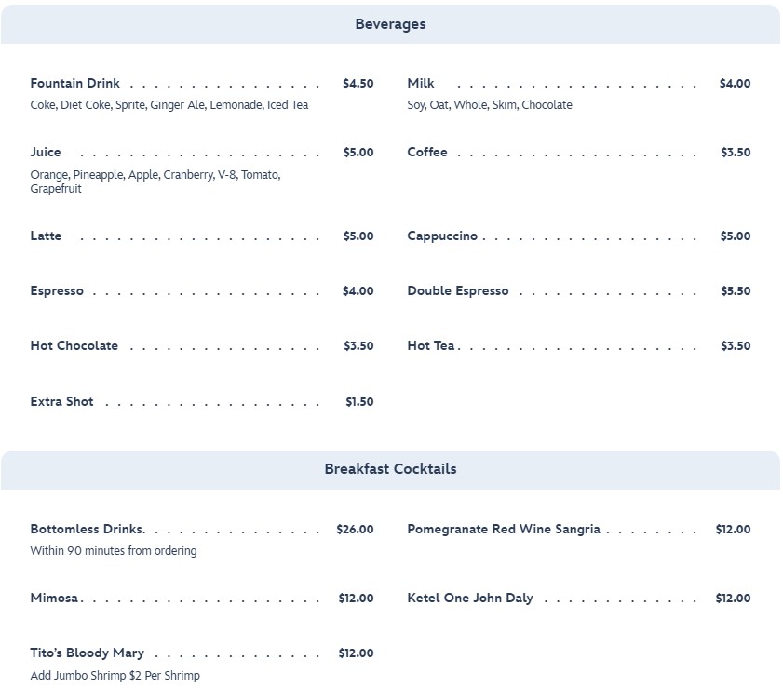Click the Coffee $3.50 price

coord(736,153)
